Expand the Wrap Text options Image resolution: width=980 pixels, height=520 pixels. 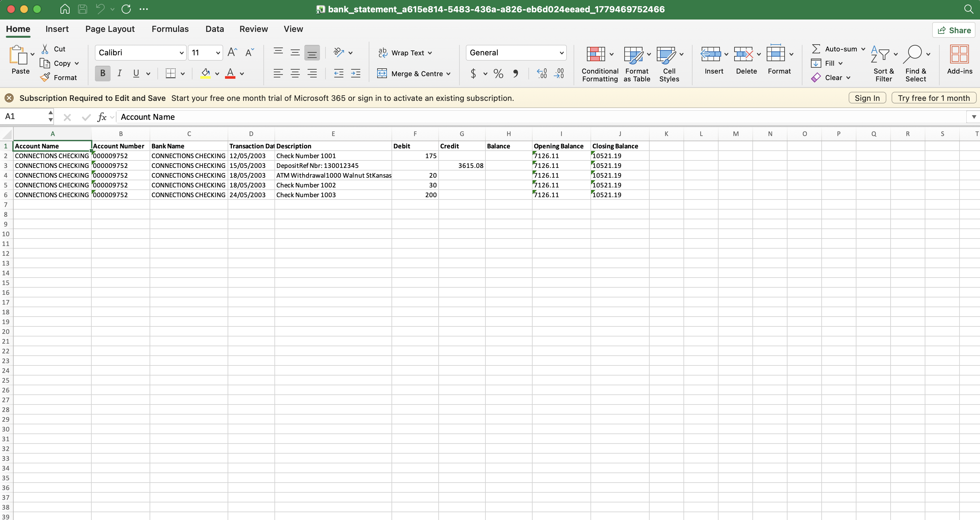[430, 53]
